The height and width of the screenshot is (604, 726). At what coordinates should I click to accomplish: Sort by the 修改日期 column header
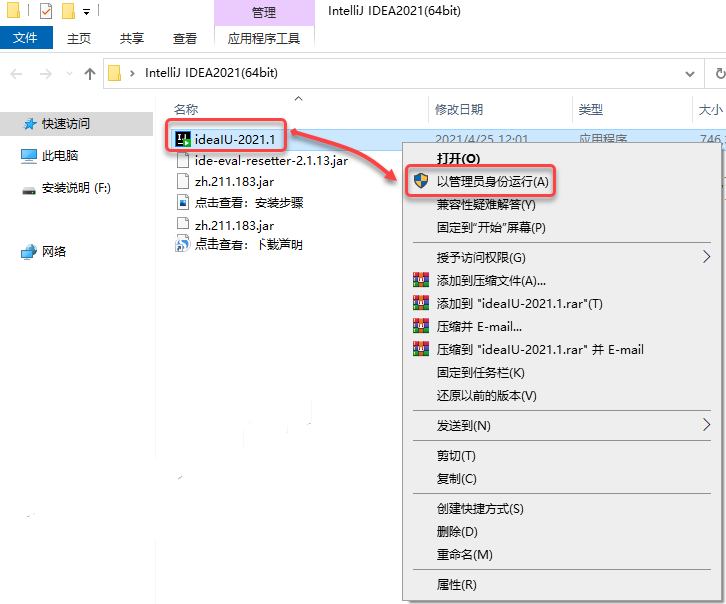coord(459,110)
